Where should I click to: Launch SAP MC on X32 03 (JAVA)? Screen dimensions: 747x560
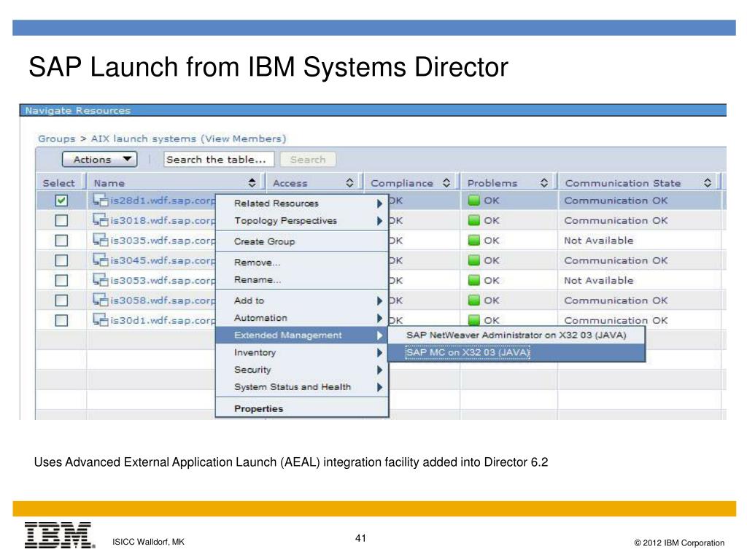(516, 352)
